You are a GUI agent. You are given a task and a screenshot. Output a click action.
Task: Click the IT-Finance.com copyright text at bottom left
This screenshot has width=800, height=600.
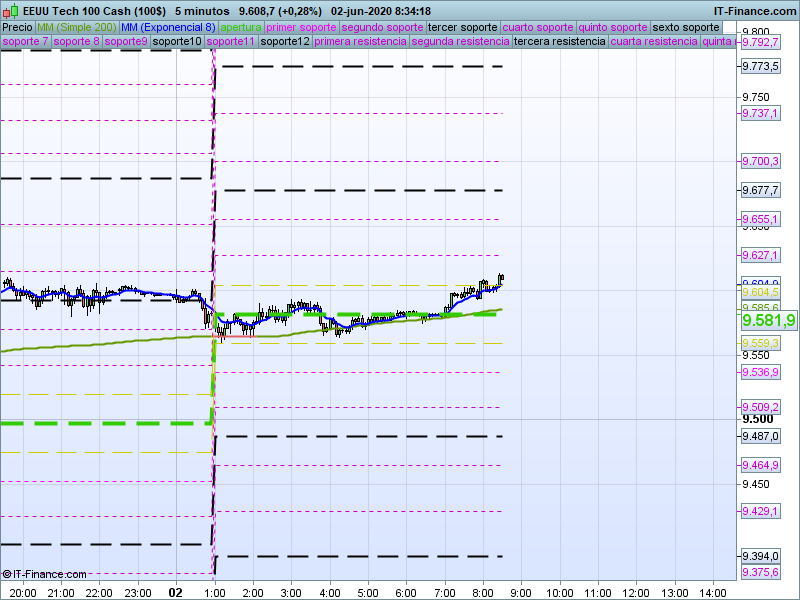point(44,574)
